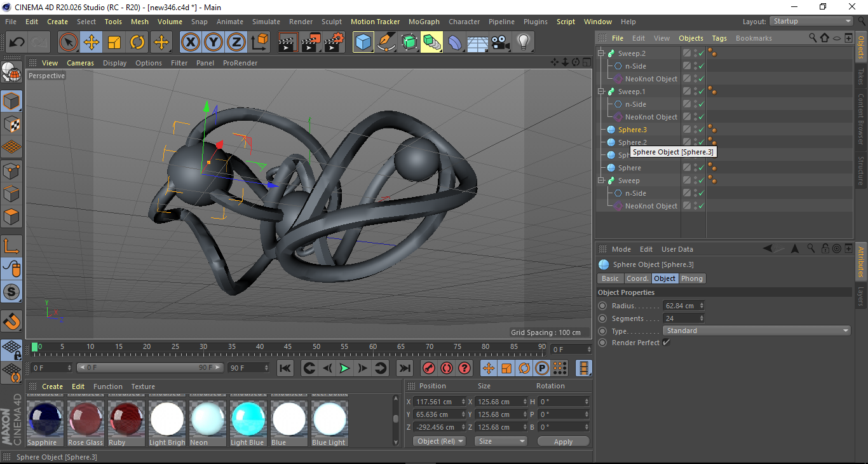Click the Radius value field
The width and height of the screenshot is (868, 464).
680,306
